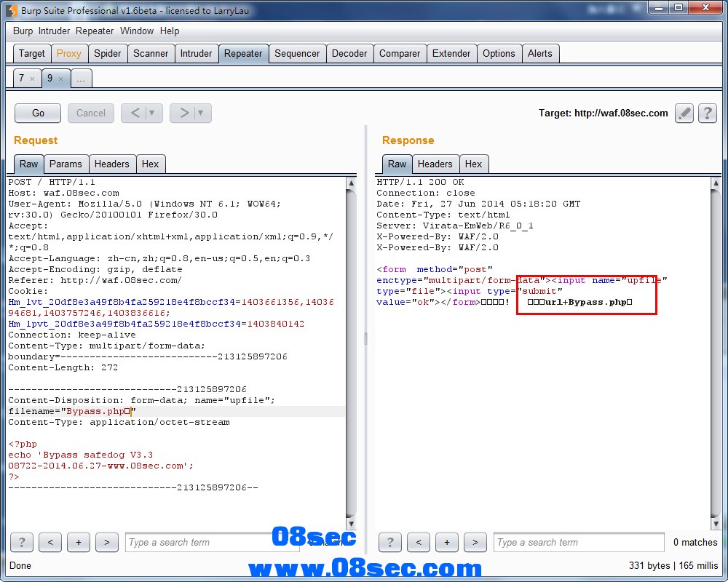The width and height of the screenshot is (728, 582).
Task: Click the HTTP/1.1 200 OK status line
Action: click(x=420, y=182)
